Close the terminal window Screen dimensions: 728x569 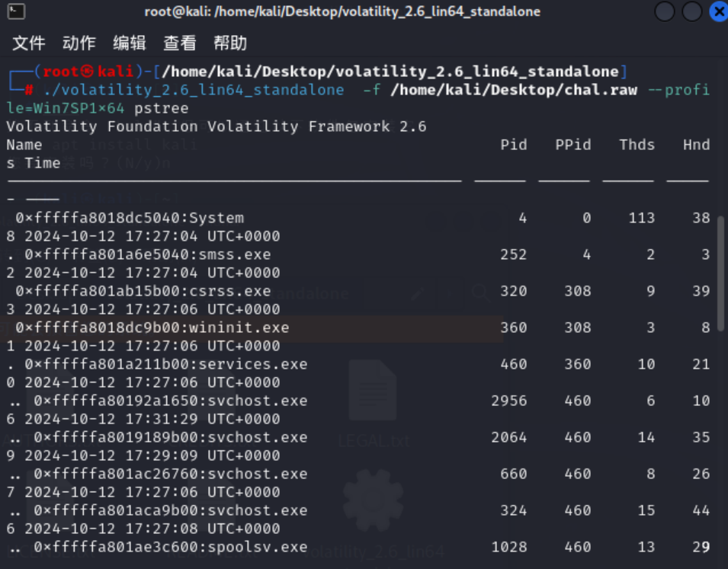pyautogui.click(x=718, y=11)
